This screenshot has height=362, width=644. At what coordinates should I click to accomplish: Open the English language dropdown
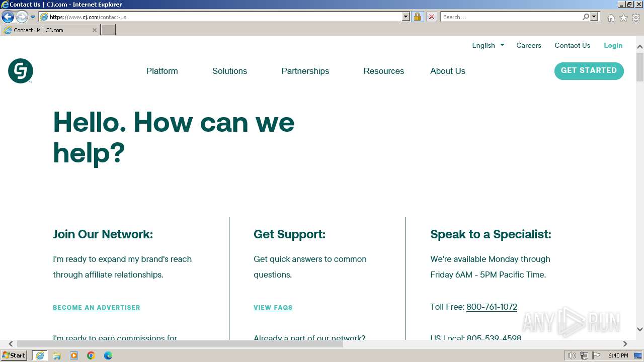pyautogui.click(x=488, y=45)
